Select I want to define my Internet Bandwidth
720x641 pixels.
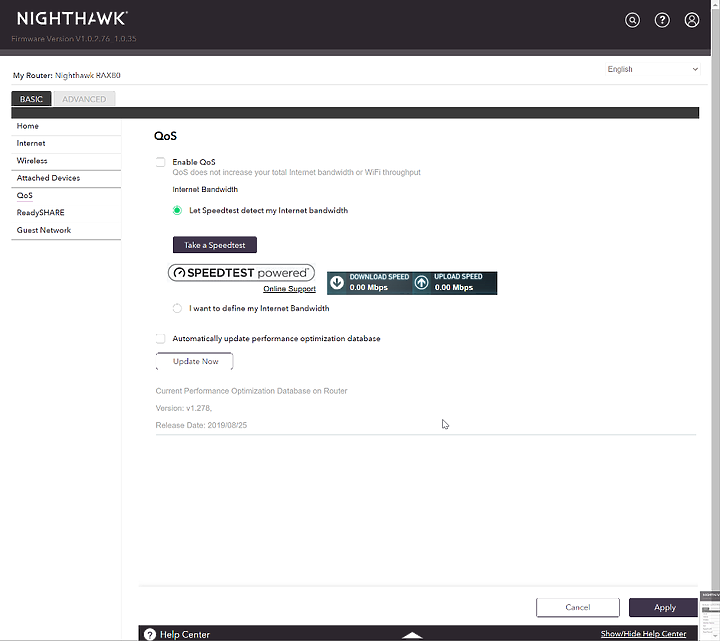click(x=177, y=308)
